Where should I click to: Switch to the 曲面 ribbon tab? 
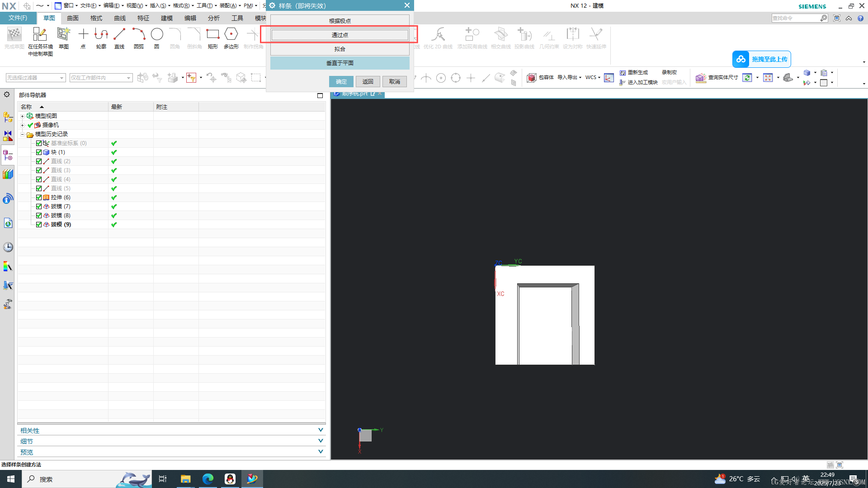(x=73, y=18)
